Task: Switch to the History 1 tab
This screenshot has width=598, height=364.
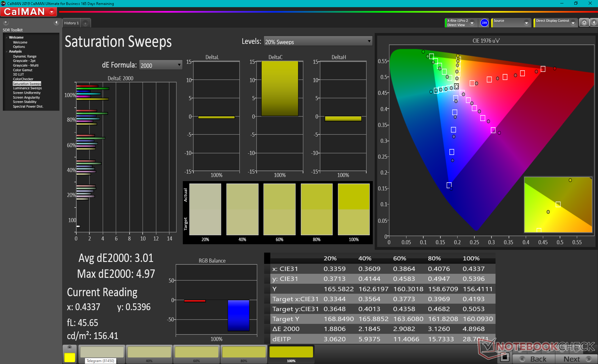Action: (x=71, y=23)
